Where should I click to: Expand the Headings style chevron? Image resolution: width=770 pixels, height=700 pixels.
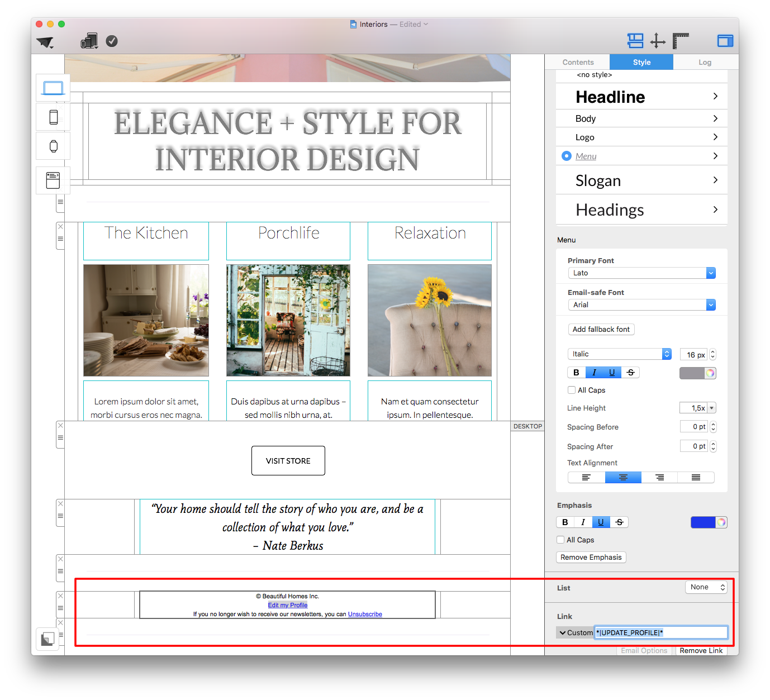[x=715, y=209]
